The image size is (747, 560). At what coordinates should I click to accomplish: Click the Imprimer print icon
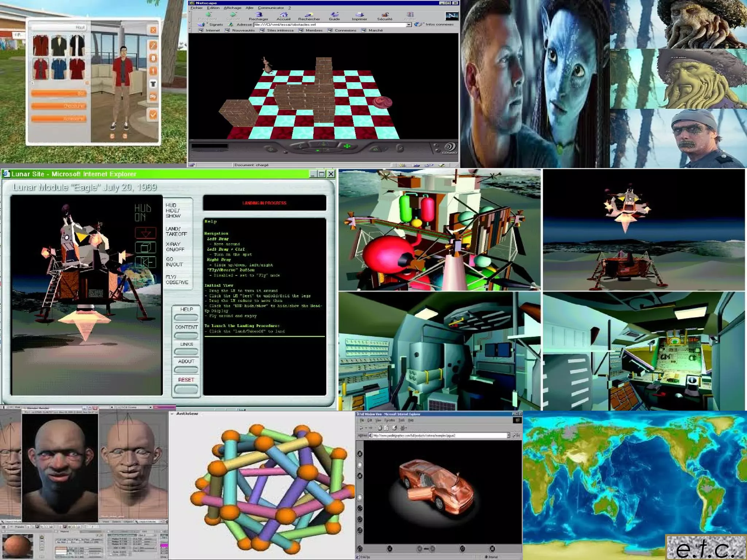point(359,15)
